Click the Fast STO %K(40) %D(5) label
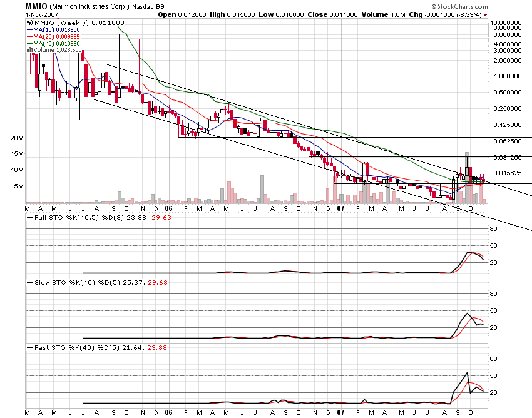 (77, 347)
